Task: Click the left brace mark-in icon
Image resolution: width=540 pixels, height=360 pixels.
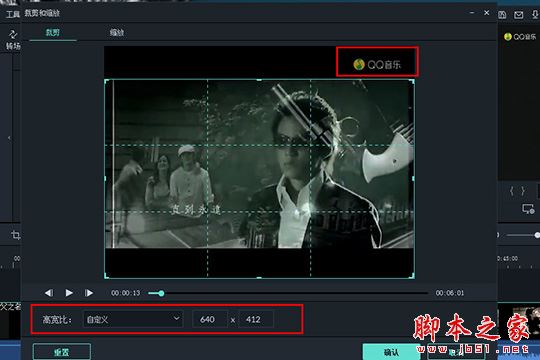Action: click(x=511, y=191)
